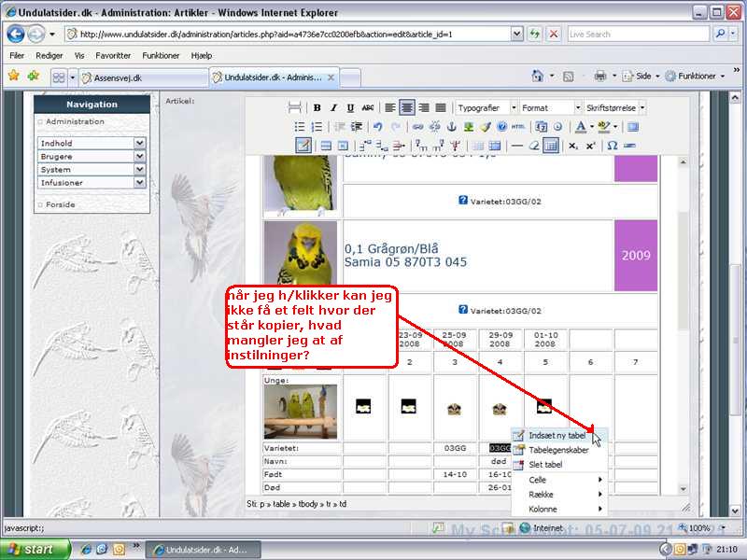Click the unge birds thumbnail image
The width and height of the screenshot is (747, 560).
pos(300,412)
